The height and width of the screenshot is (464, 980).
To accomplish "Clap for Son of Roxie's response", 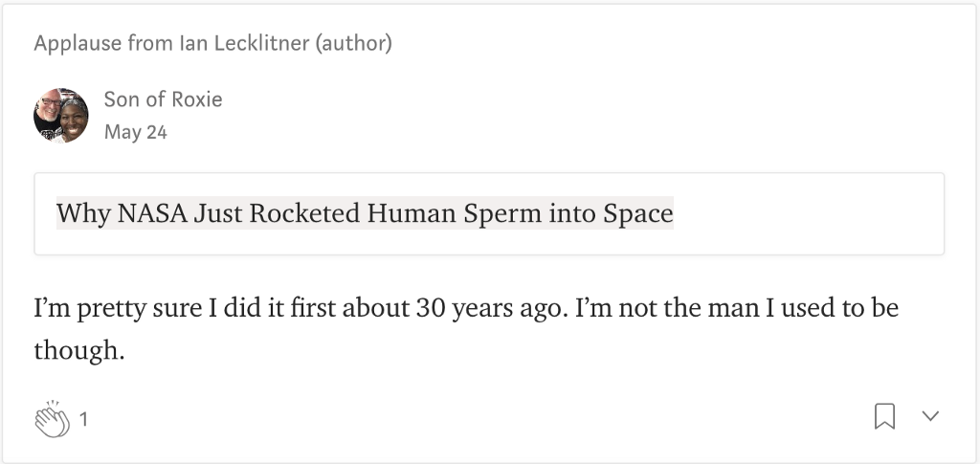I will point(53,418).
